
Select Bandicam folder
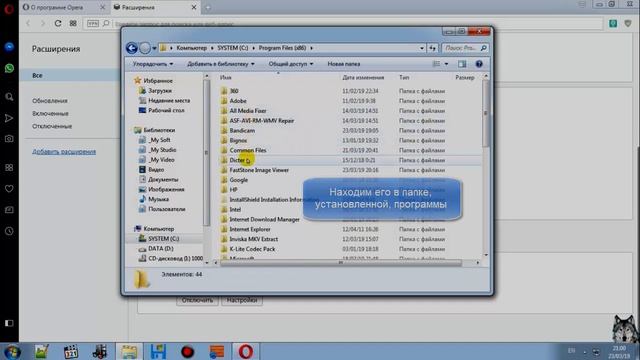point(242,131)
